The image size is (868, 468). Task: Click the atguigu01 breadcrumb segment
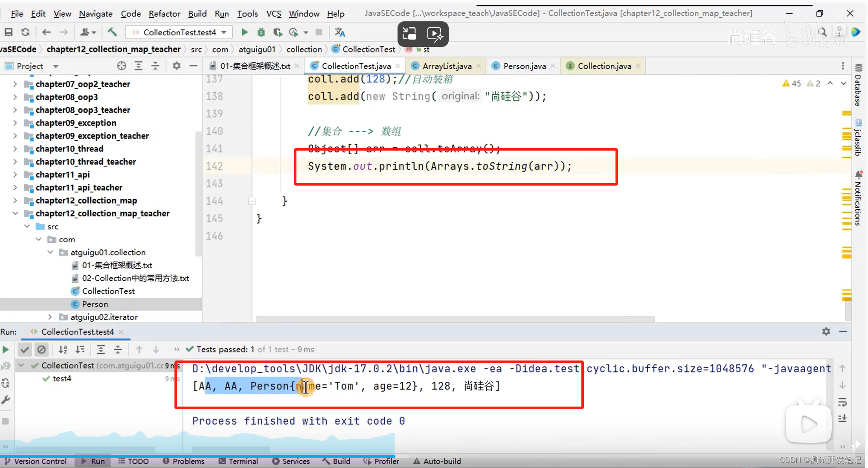point(257,49)
